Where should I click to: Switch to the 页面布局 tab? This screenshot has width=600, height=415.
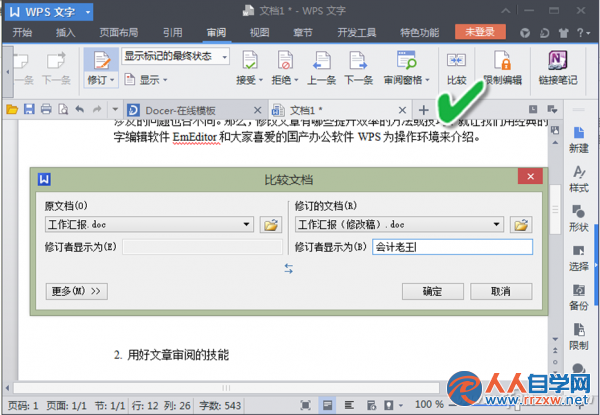pos(119,33)
